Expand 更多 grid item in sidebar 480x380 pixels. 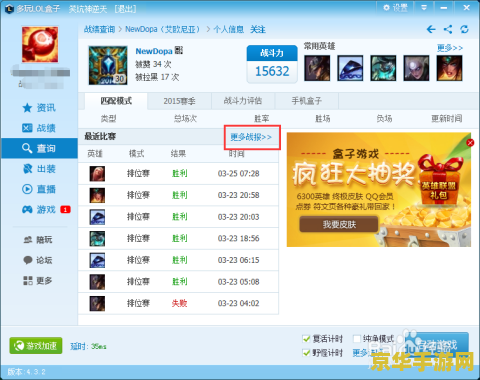37,281
